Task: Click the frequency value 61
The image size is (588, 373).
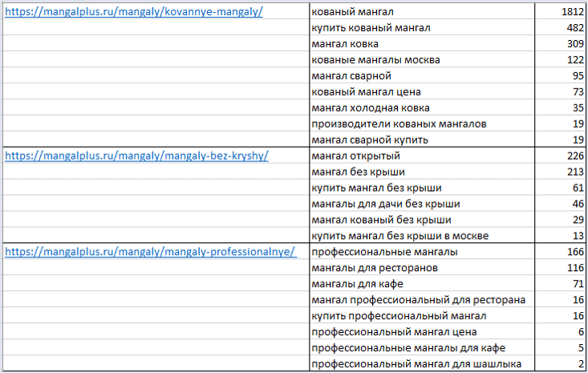Action: point(578,188)
